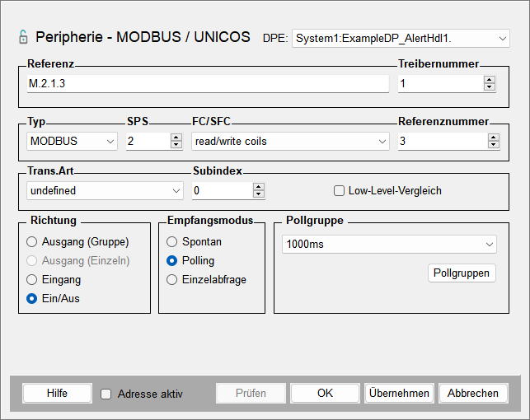
Task: Click the Referenznummer number field
Action: point(443,141)
